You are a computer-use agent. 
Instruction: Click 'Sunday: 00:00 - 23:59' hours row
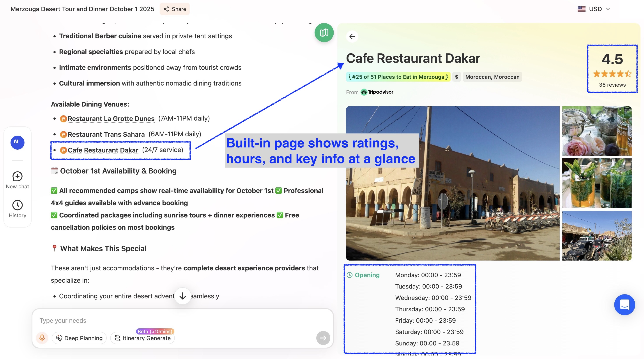tap(427, 343)
